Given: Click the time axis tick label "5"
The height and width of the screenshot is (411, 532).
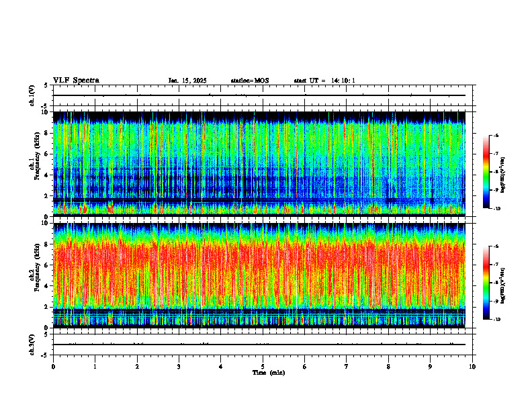Looking at the screenshot, I should pos(263,367).
